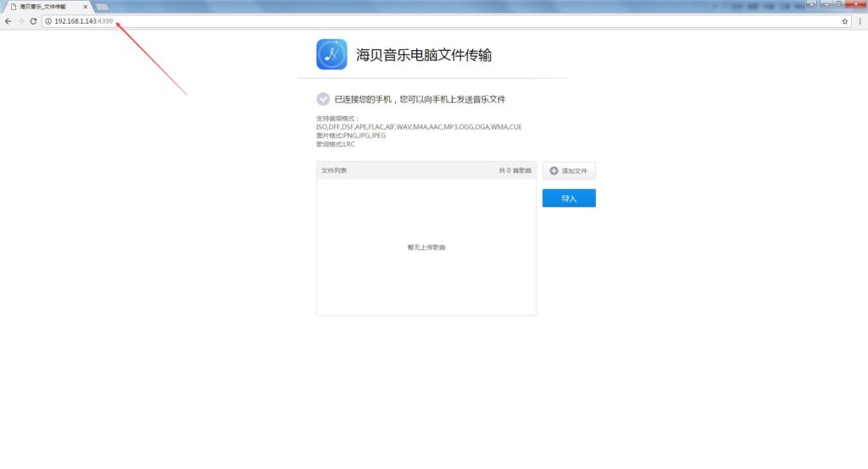868x469 pixels.
Task: Go back using the browser back arrow
Action: (x=8, y=21)
